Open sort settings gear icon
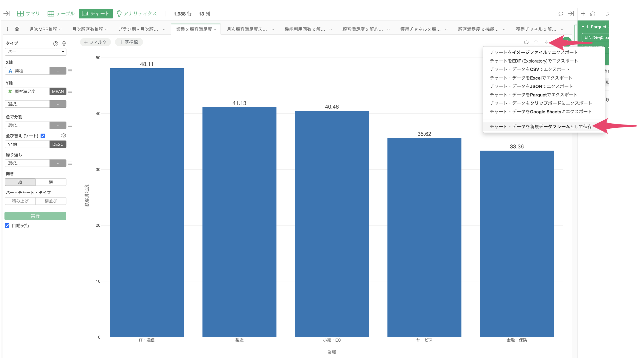The width and height of the screenshot is (644, 358). tap(64, 135)
